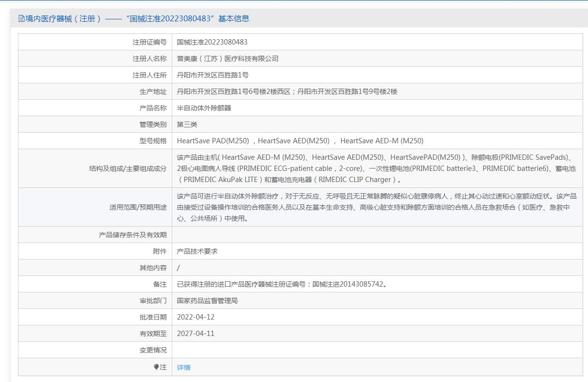
Task: Click the 注册人名称 label cell
Action: point(95,59)
